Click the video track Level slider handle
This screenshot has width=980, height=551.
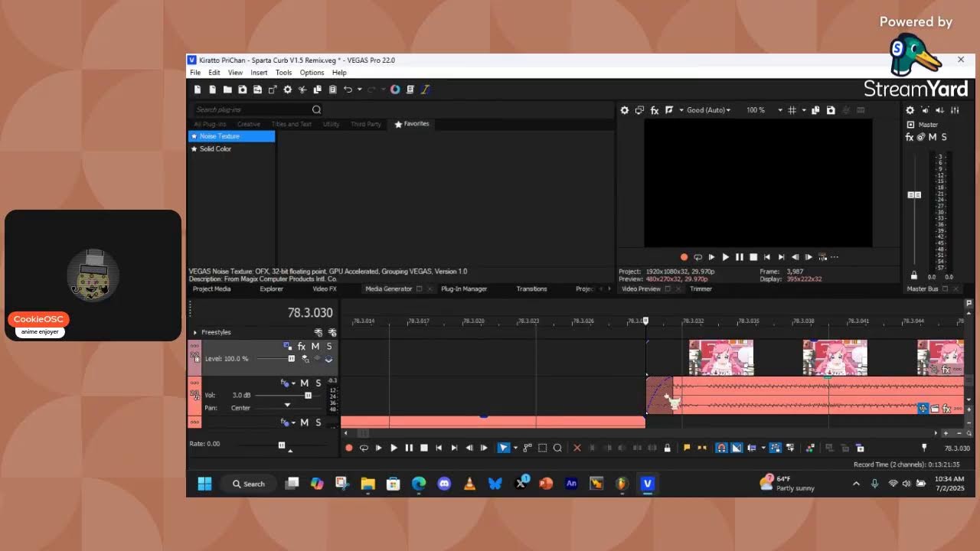tap(291, 359)
